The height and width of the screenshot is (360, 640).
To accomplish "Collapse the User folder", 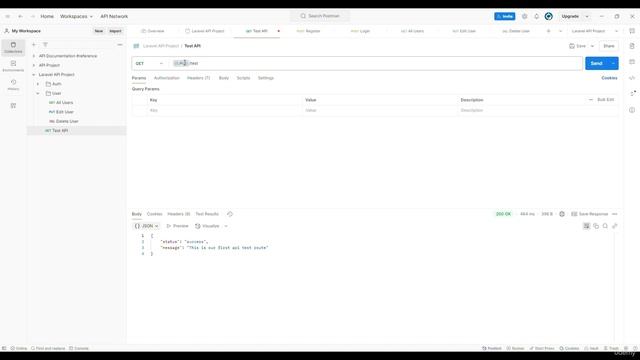I will click(x=38, y=93).
